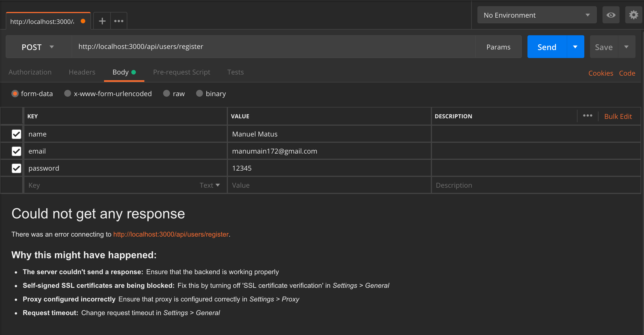Switch to the Headers tab
This screenshot has height=335, width=644.
click(x=82, y=72)
